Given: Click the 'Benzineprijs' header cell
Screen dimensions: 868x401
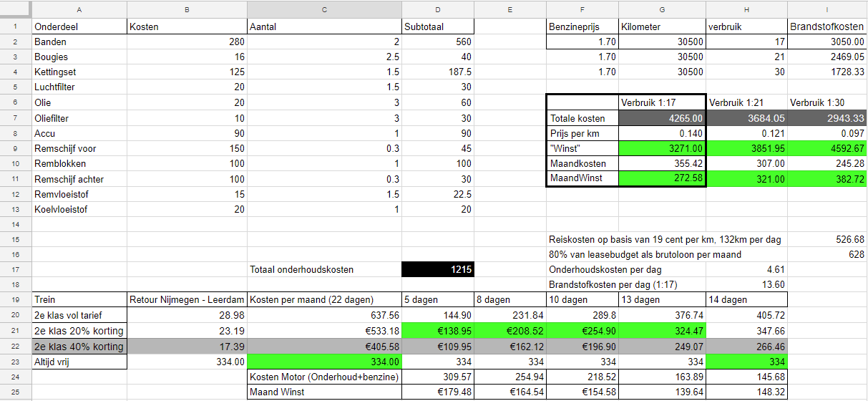Looking at the screenshot, I should tap(582, 26).
